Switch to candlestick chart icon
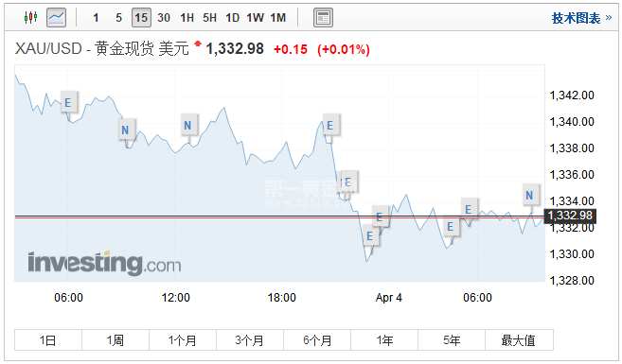The width and height of the screenshot is (622, 364). point(30,17)
